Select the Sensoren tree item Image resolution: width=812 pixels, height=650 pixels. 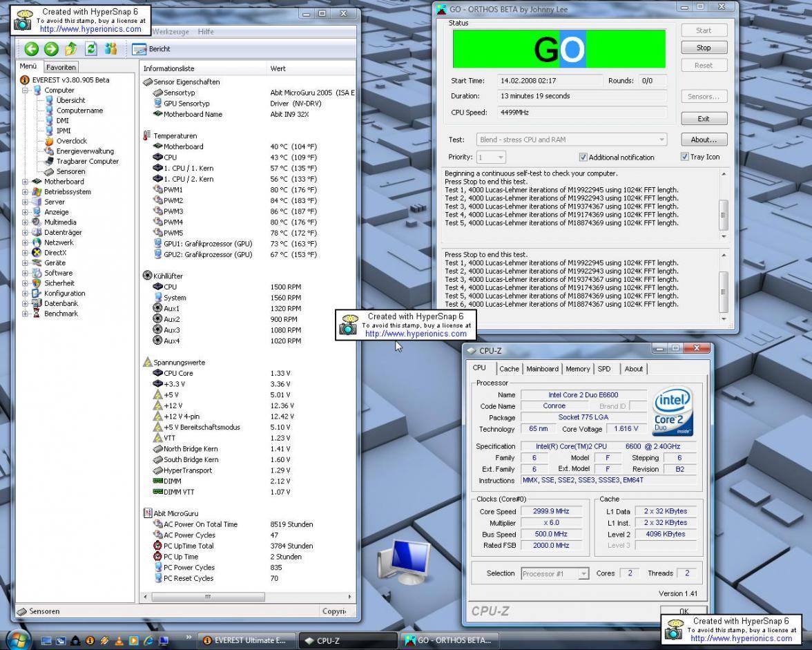point(70,171)
